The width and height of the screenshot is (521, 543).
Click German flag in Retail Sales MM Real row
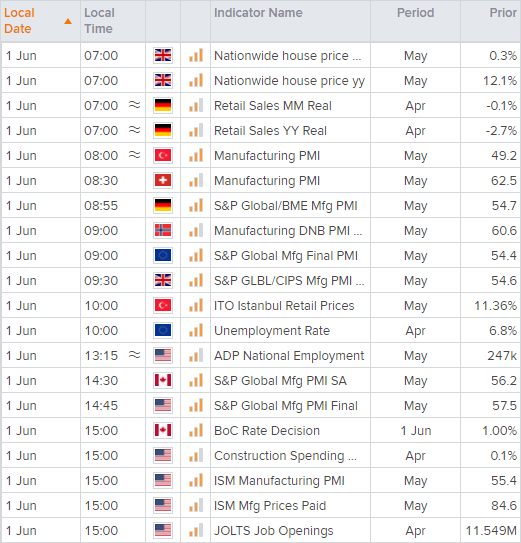pos(163,105)
